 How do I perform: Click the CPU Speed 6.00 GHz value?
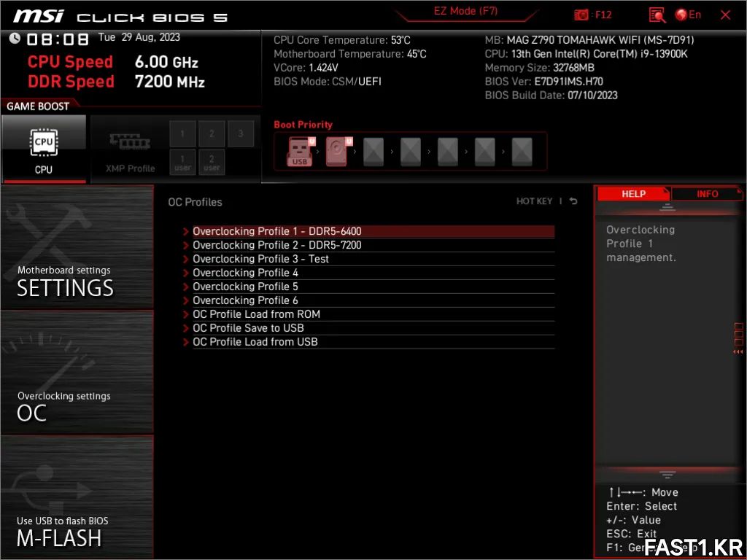166,62
